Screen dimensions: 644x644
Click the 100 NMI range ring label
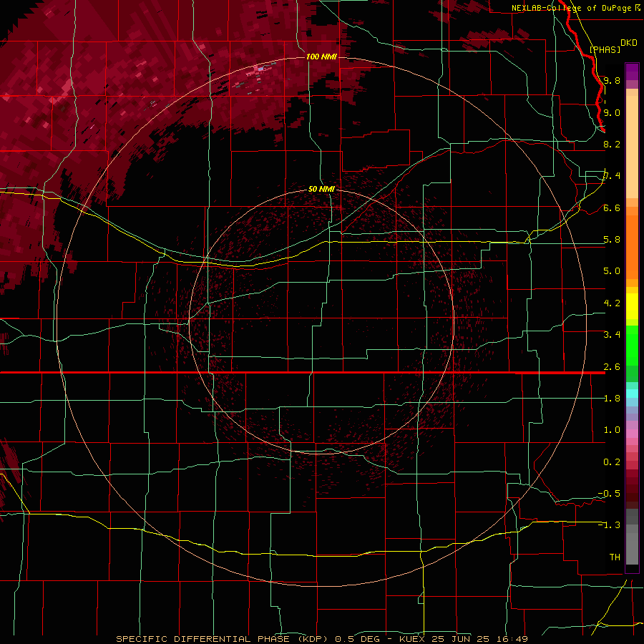click(321, 57)
